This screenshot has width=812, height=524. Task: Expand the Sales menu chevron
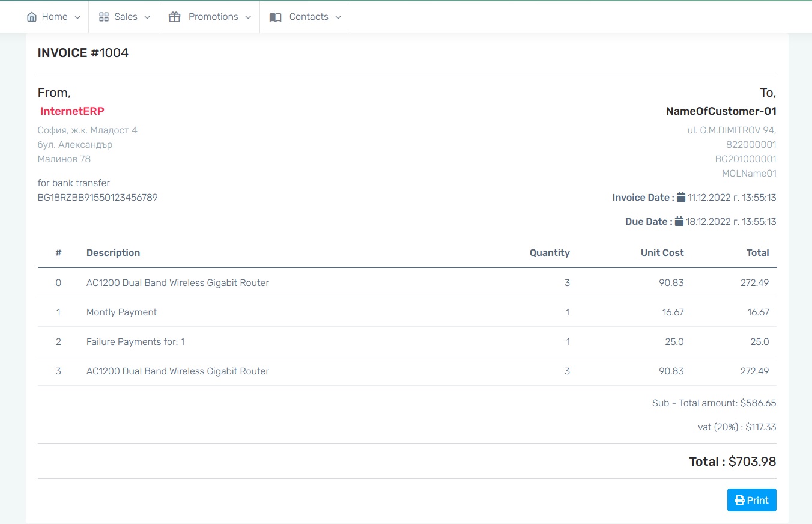click(x=147, y=17)
